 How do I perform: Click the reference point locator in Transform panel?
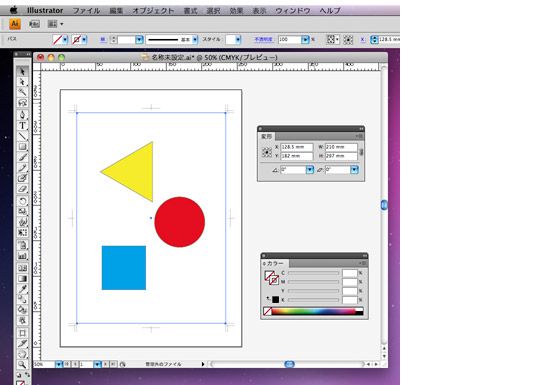point(267,152)
